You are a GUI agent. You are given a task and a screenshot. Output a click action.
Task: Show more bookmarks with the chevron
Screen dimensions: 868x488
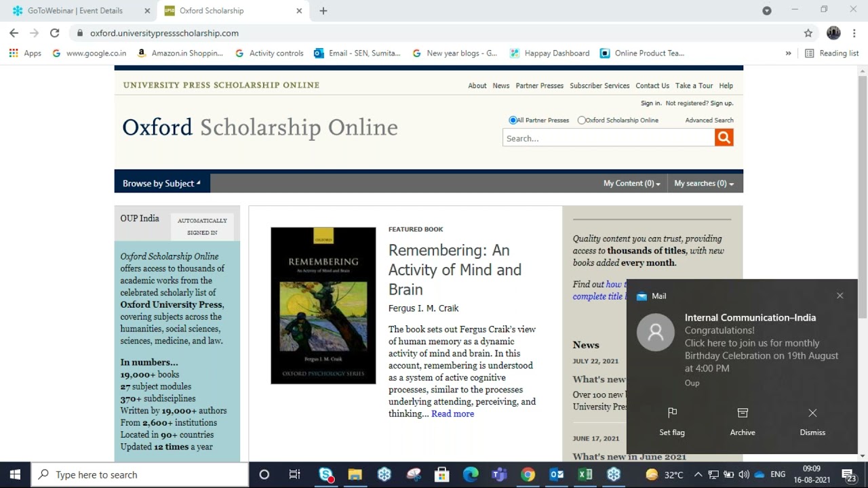click(x=788, y=53)
